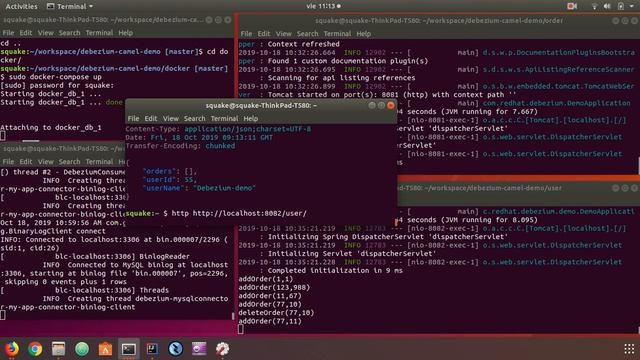Open Search menu in Debezium consumer terminal
Viewport: 640px width, 360px height.
click(69, 162)
